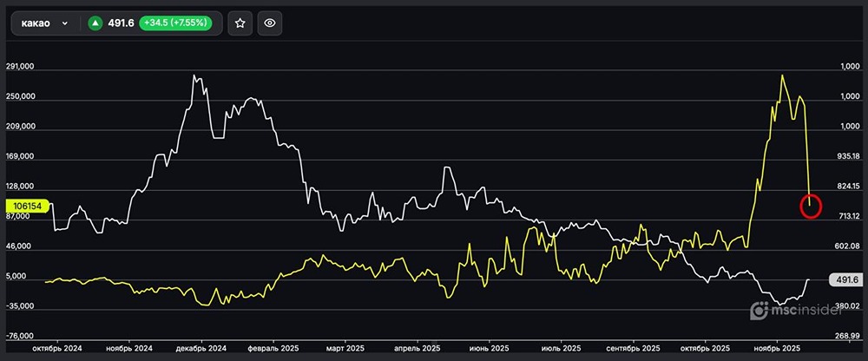Click the red circle marker on chart

pyautogui.click(x=810, y=206)
